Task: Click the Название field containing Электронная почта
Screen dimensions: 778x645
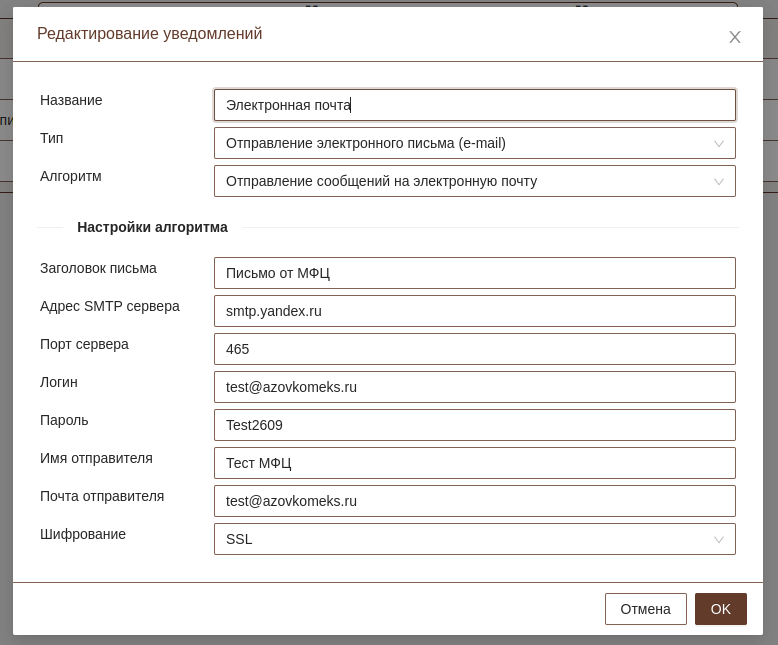Action: [x=474, y=105]
